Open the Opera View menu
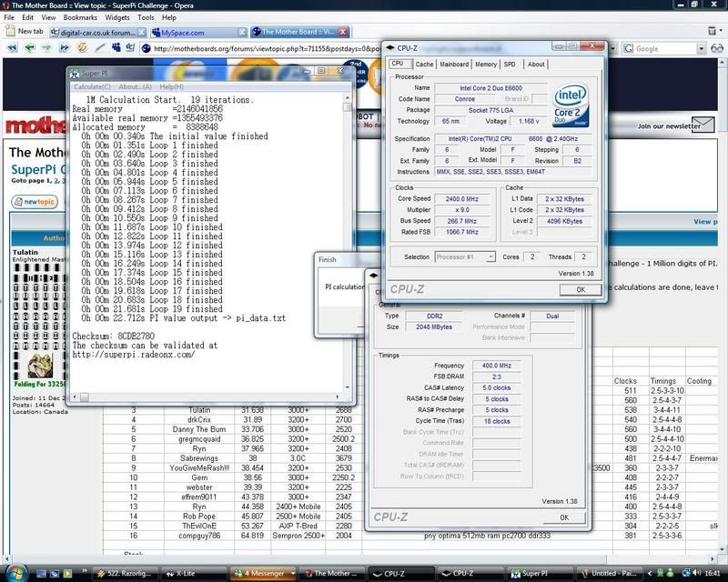 [x=48, y=17]
